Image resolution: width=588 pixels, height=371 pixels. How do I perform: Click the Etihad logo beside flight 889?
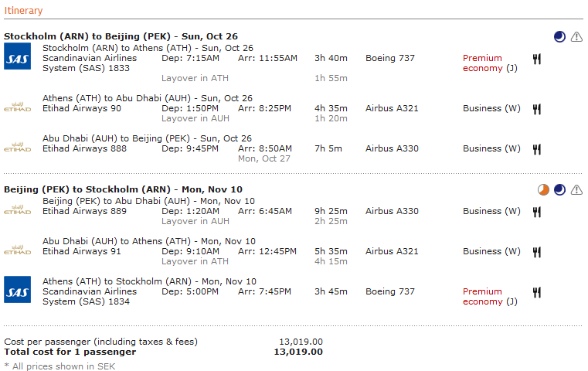[x=17, y=210]
